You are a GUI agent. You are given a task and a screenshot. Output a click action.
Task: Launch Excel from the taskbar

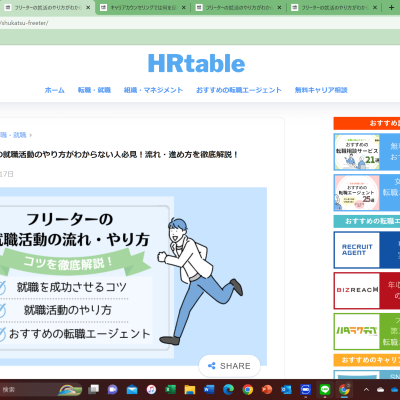pyautogui.click(x=170, y=389)
